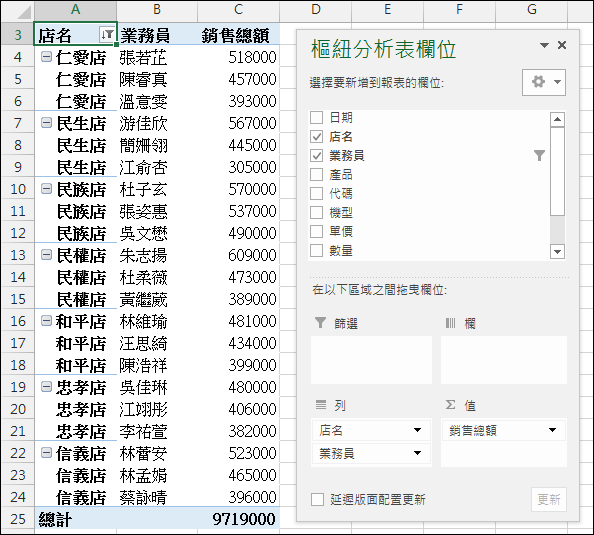The width and height of the screenshot is (594, 535).
Task: Collapse the 信義店 group
Action: pos(46,453)
